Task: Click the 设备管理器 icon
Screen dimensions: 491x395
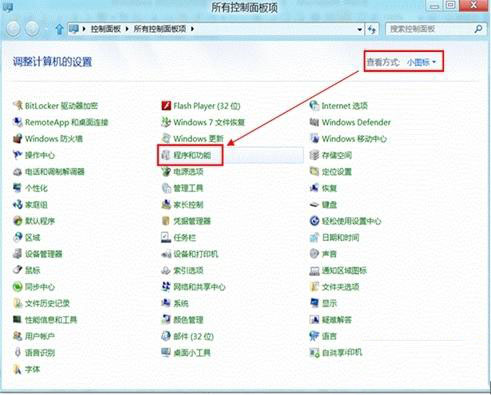Action: pos(18,254)
